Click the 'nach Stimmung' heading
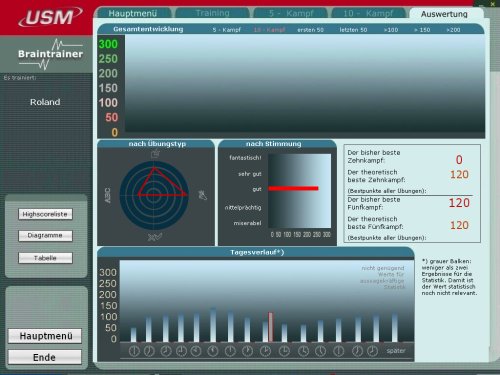 click(x=273, y=144)
